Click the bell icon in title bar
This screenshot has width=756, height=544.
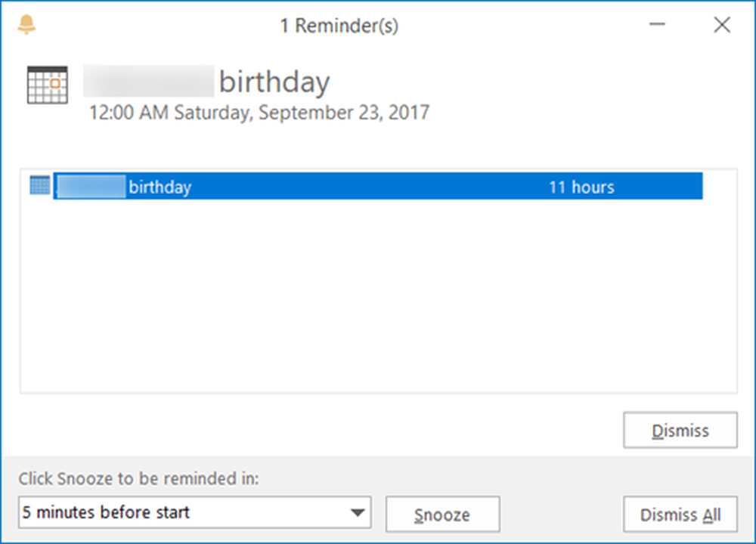[x=26, y=25]
